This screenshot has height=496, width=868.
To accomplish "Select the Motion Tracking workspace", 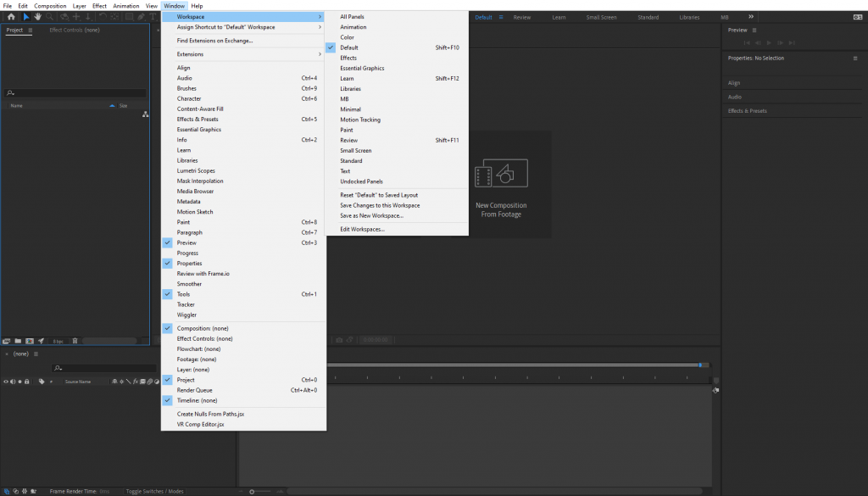I will (359, 120).
